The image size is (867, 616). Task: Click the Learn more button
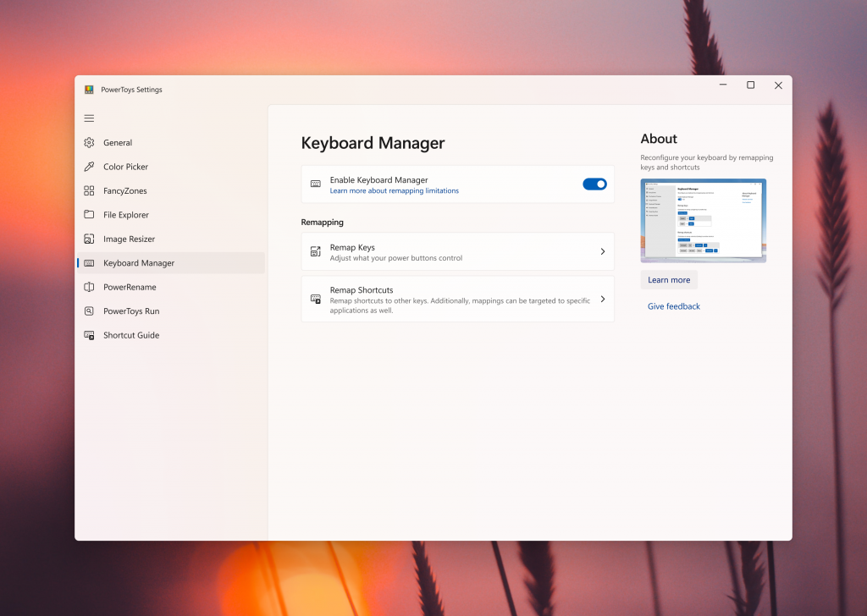[669, 280]
